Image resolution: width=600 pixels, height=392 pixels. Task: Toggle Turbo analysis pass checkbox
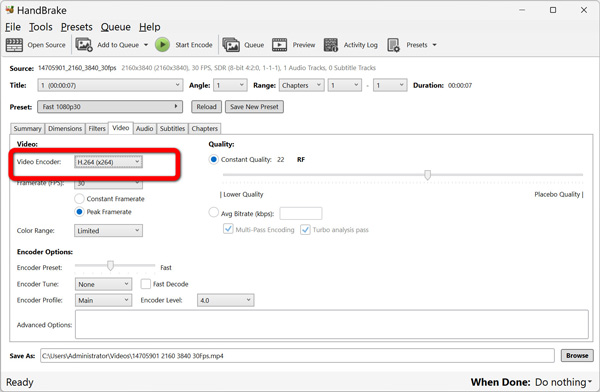coord(305,230)
